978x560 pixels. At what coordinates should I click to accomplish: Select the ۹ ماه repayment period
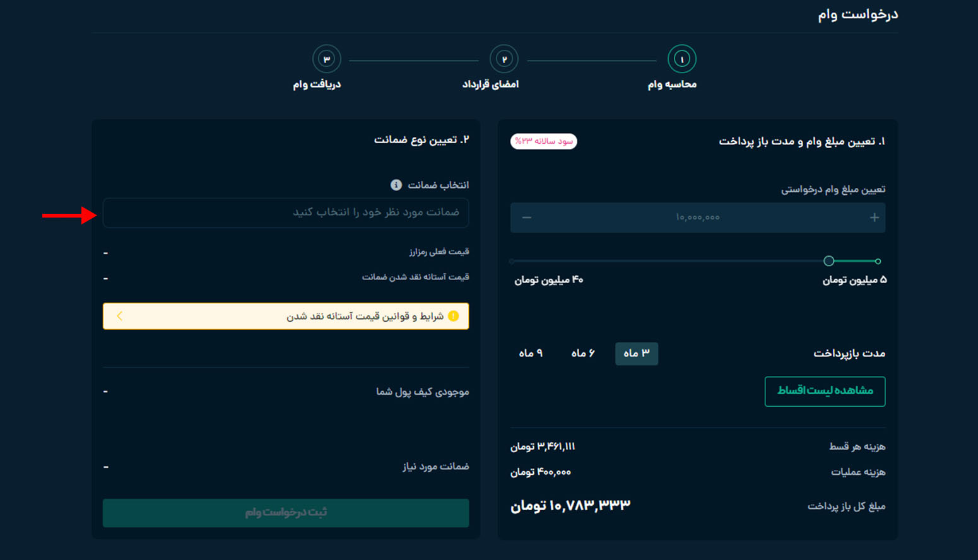click(531, 354)
